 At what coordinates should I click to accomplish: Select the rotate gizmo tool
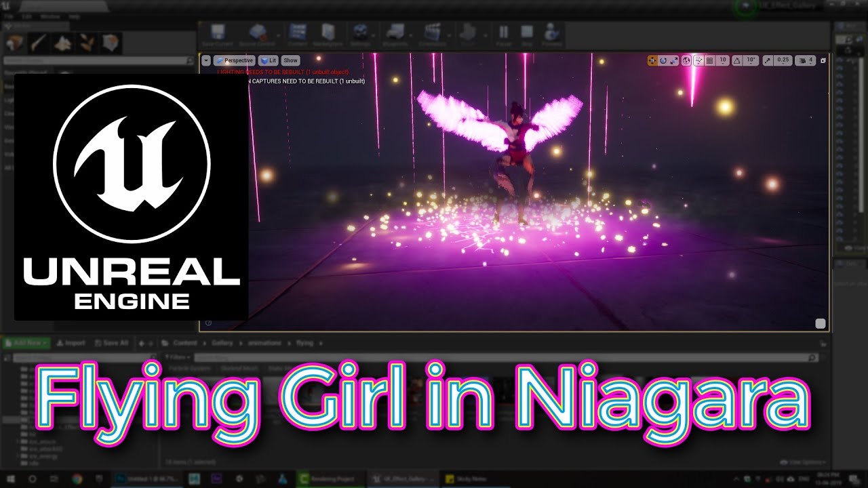663,60
